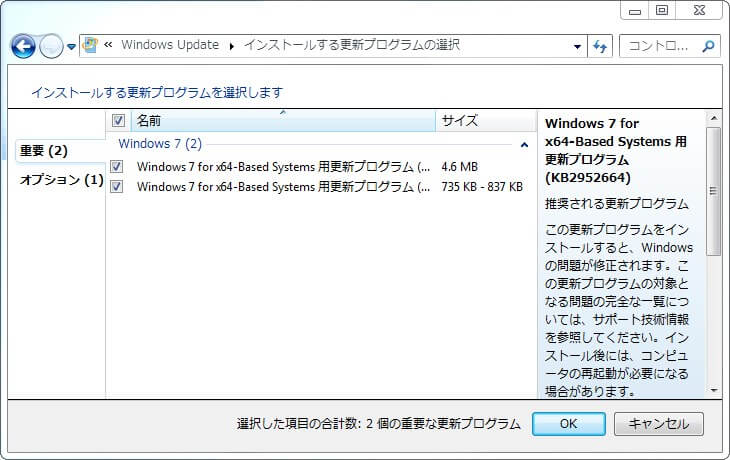Click the KB2952664 title in details pane
This screenshot has width=730, height=460.
point(615,150)
